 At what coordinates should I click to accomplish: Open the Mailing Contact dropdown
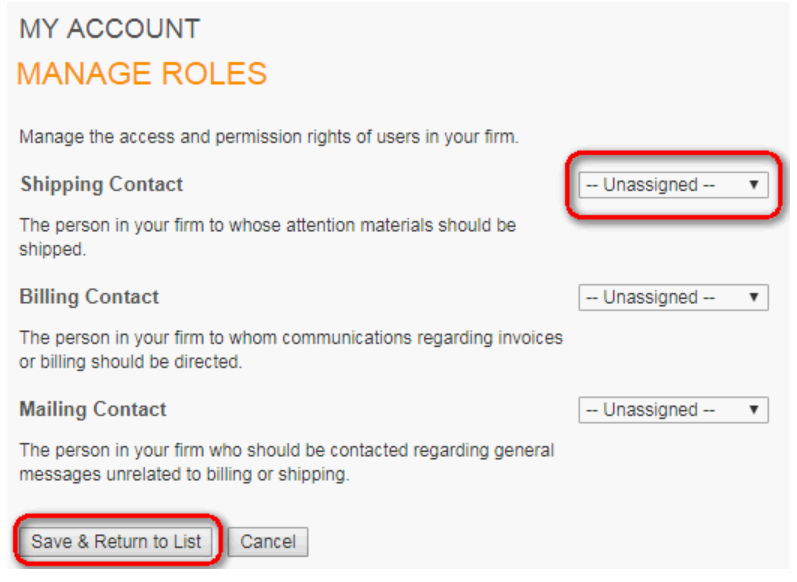[x=660, y=410]
